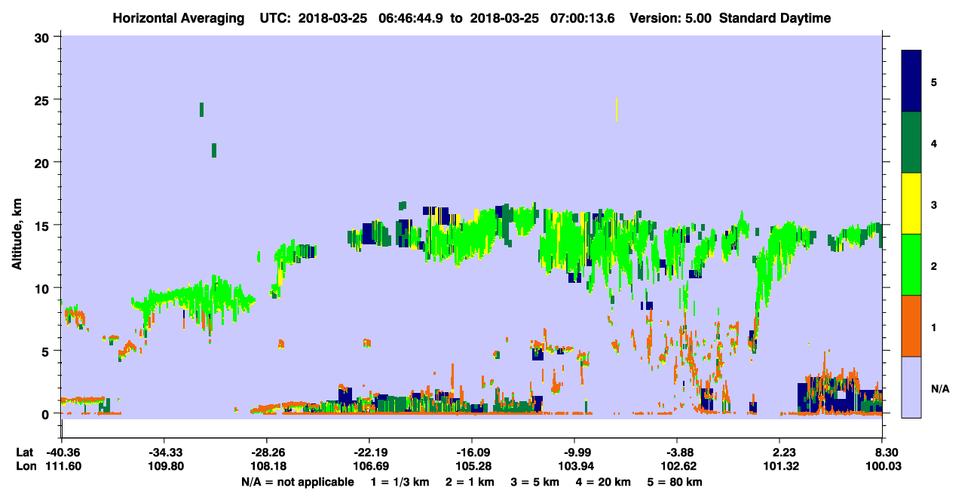The image size is (980, 503).
Task: Click the 'Lon' row label
Action: coord(25,466)
